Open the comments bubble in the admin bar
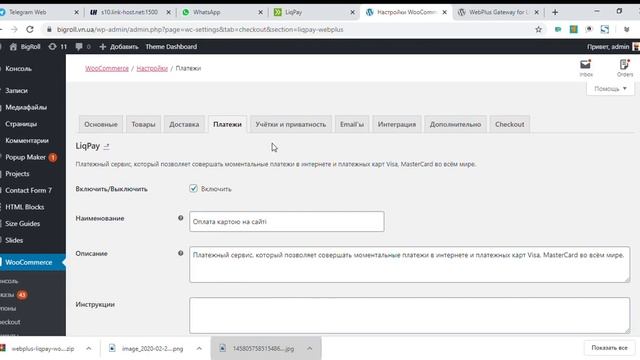 point(83,47)
